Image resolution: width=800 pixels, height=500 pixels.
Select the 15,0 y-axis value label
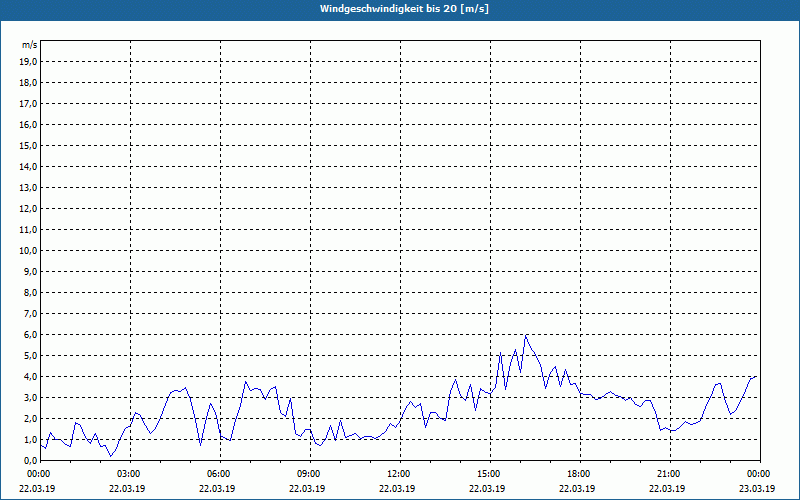pos(29,145)
